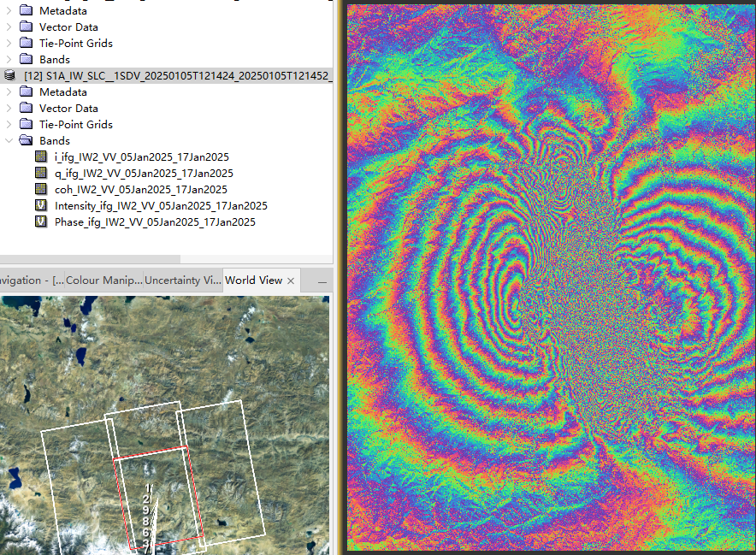Expand the top Metadata folder
The width and height of the screenshot is (756, 555).
tap(9, 10)
